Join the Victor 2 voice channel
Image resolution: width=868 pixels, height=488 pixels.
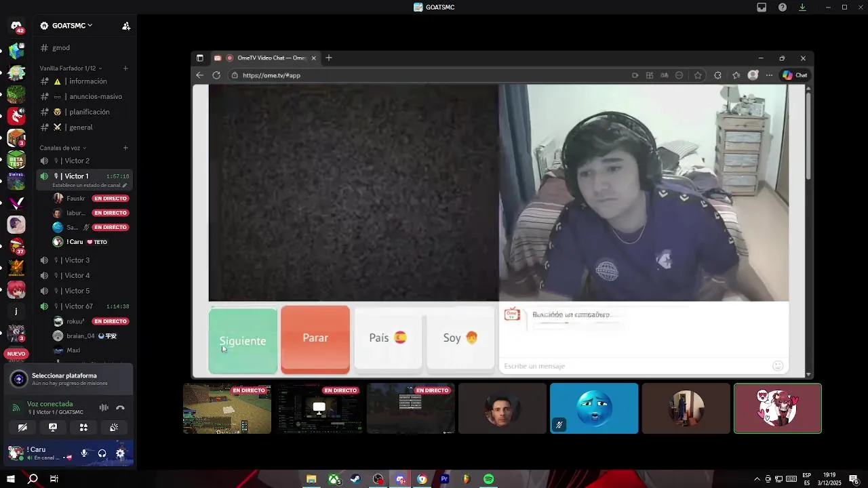click(x=84, y=161)
